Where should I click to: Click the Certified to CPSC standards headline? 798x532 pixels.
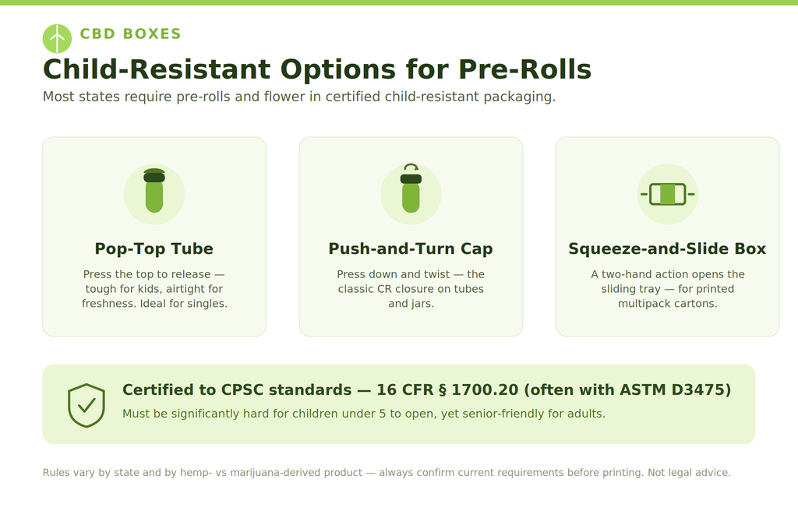tap(426, 389)
